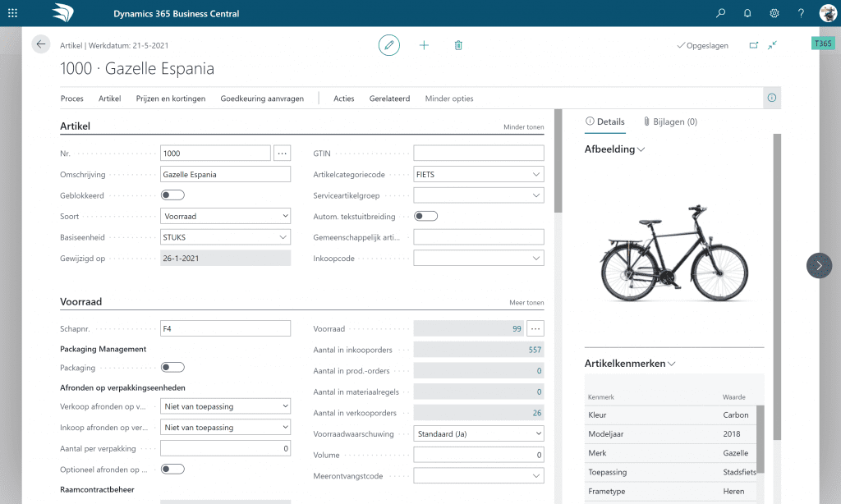Go back with the arrow button
The width and height of the screenshot is (841, 504).
coord(41,44)
